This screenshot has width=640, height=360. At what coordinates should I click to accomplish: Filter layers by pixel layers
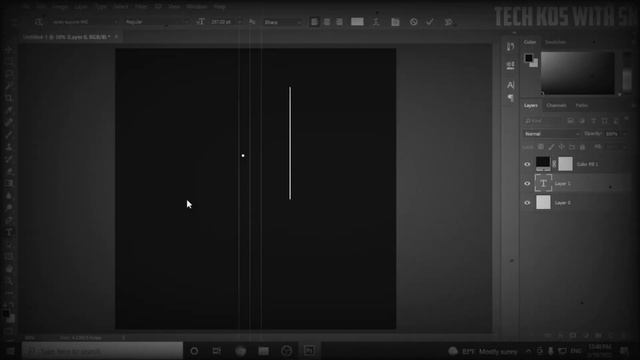tap(571, 121)
